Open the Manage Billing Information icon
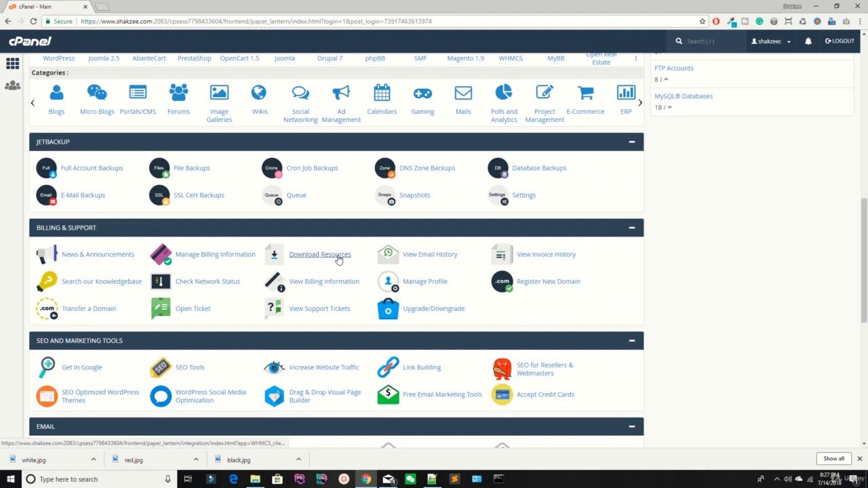 [161, 254]
